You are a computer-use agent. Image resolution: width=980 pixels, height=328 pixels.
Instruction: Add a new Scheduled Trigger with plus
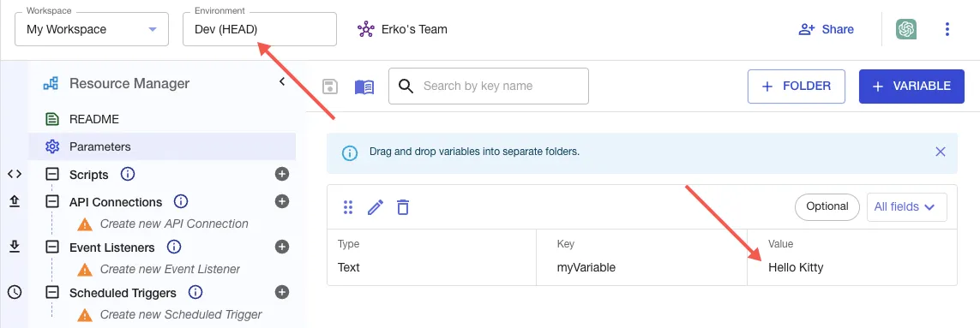tap(282, 292)
